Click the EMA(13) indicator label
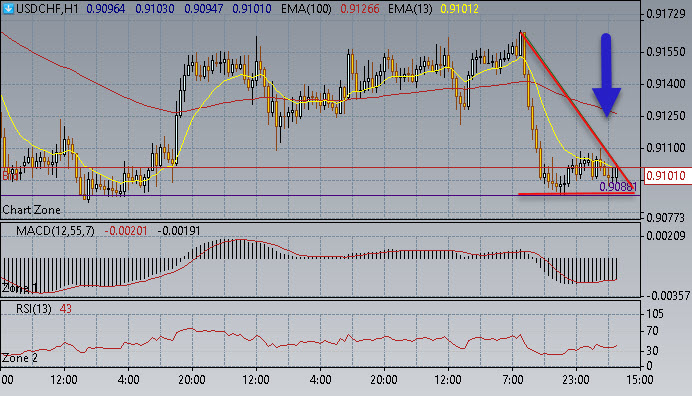 [x=410, y=8]
